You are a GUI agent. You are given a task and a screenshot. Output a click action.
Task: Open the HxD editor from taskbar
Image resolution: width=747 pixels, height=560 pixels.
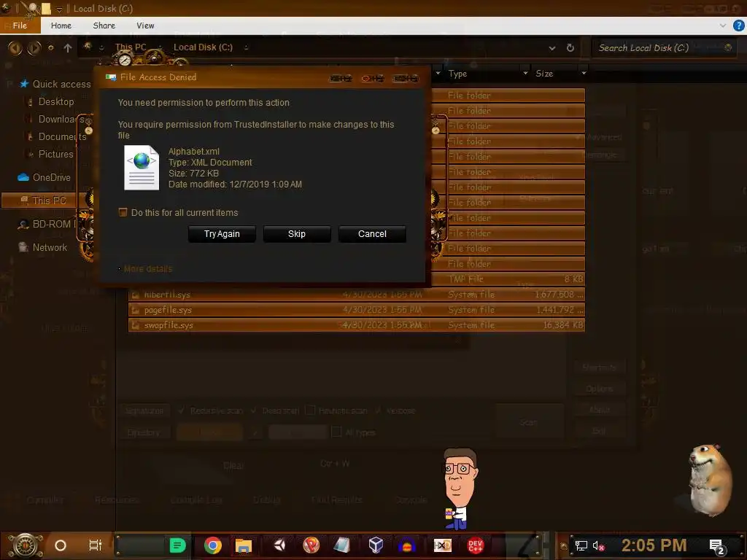443,545
